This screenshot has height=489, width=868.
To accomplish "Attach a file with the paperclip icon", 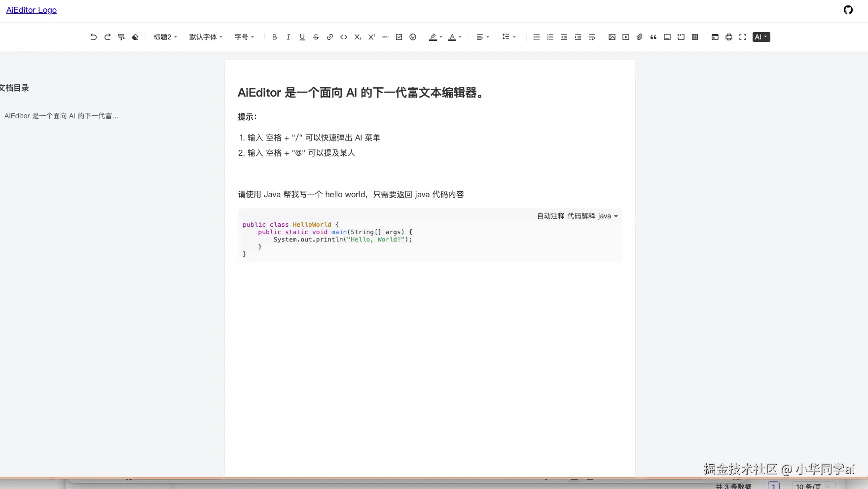I will click(x=640, y=37).
